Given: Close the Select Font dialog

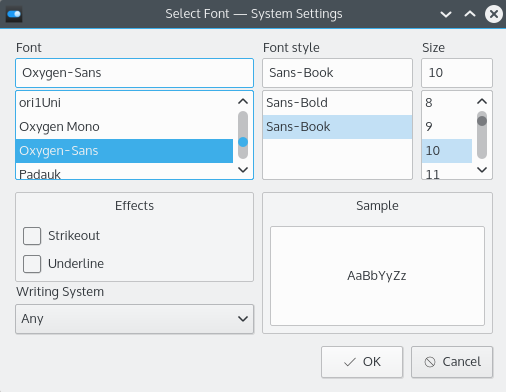Looking at the screenshot, I should click(494, 14).
